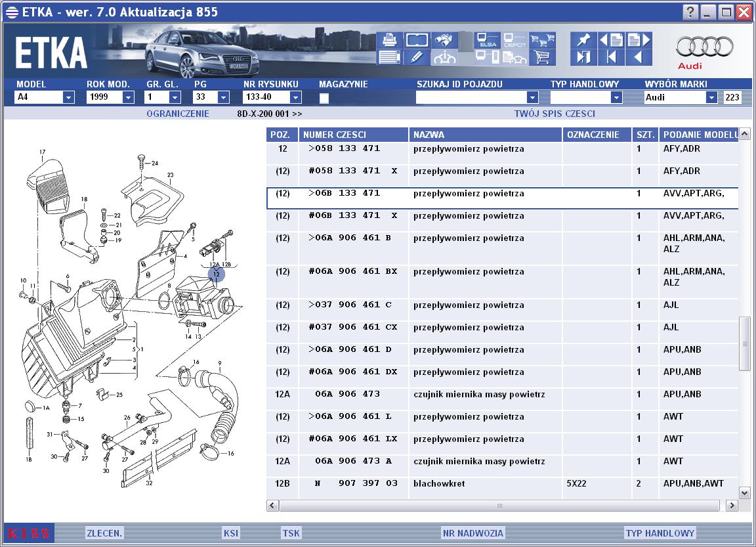Click the multiple shopping carts icon
The width and height of the screenshot is (756, 547).
coord(542,39)
